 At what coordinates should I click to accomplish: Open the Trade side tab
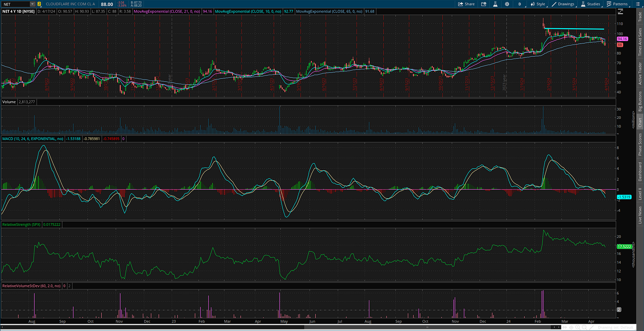[x=640, y=17]
